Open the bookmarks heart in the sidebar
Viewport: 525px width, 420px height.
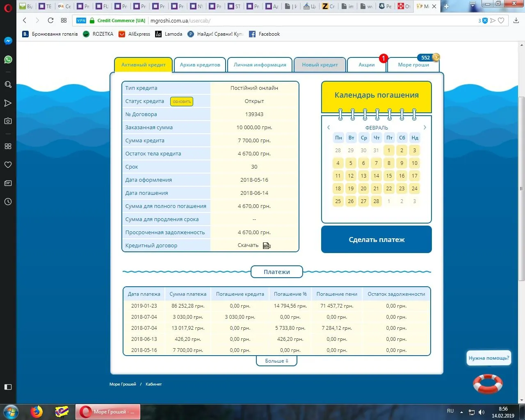[x=8, y=164]
